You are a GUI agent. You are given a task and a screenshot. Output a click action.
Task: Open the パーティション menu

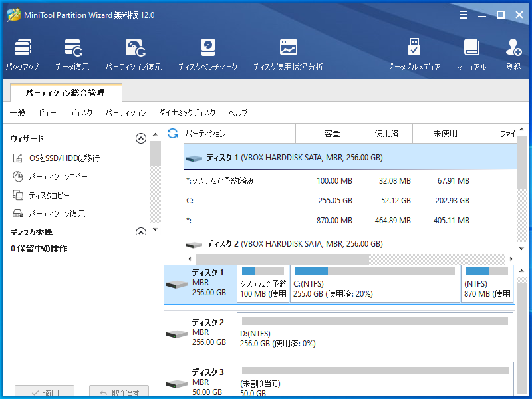126,112
